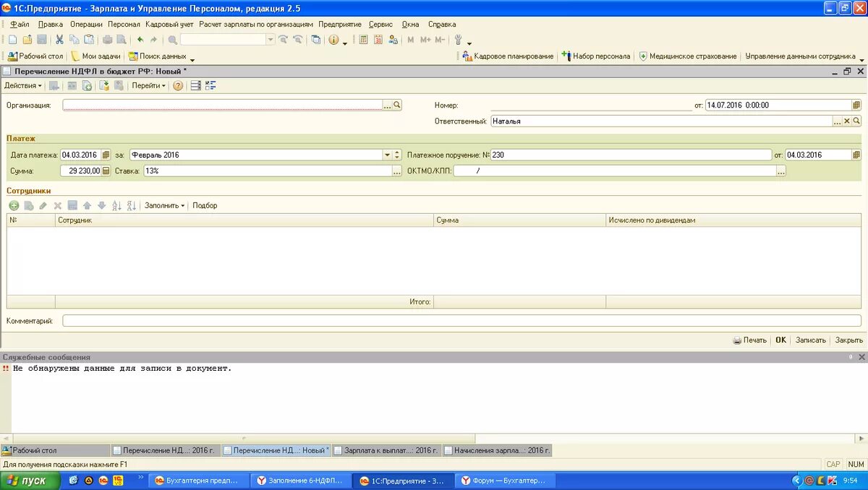Click the Cut scissors icon
Image resolution: width=868 pixels, height=490 pixels.
(59, 40)
